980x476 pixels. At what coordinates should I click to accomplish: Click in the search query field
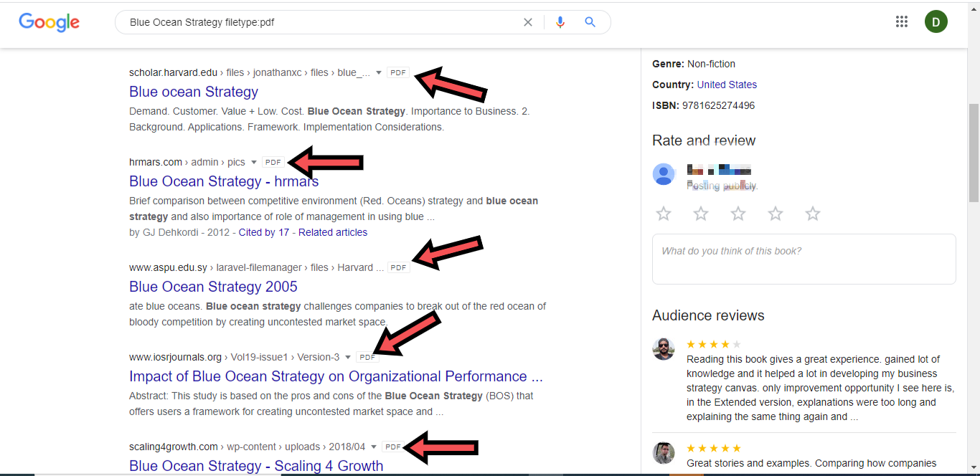[323, 22]
